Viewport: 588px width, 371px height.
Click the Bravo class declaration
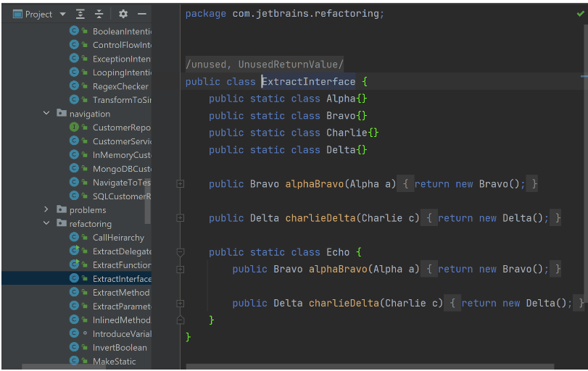(288, 115)
